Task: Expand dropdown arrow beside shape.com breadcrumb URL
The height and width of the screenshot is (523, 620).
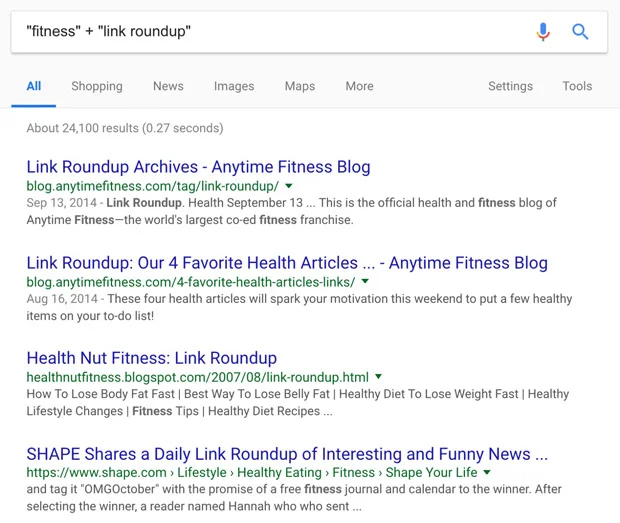Action: coord(487,472)
